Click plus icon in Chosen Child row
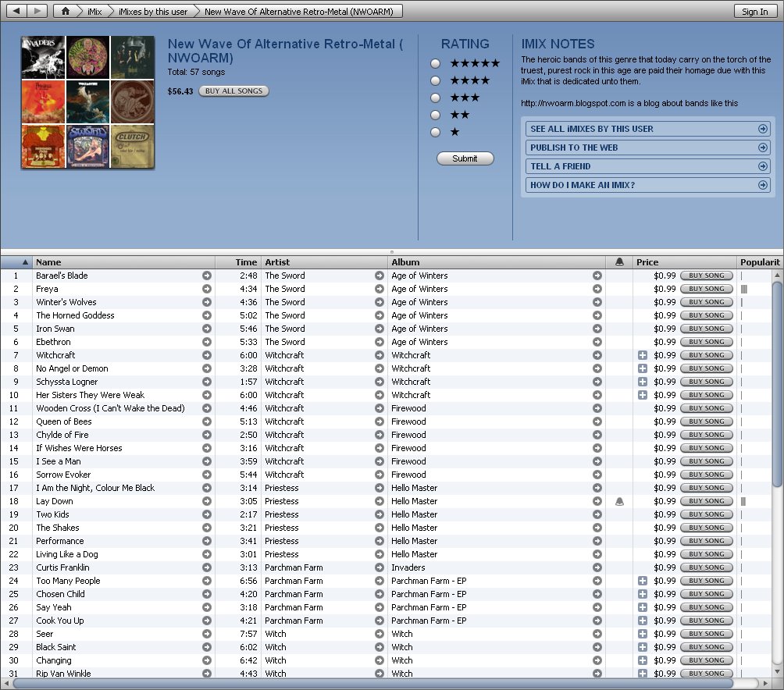Viewport: 784px width, 690px height. (643, 594)
